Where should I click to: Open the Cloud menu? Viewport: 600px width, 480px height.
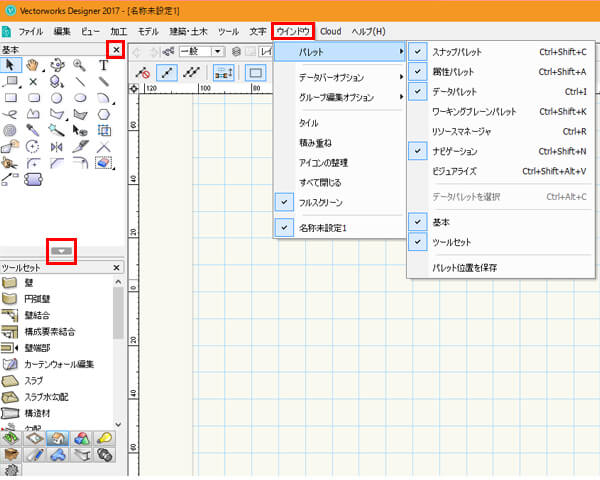(331, 31)
